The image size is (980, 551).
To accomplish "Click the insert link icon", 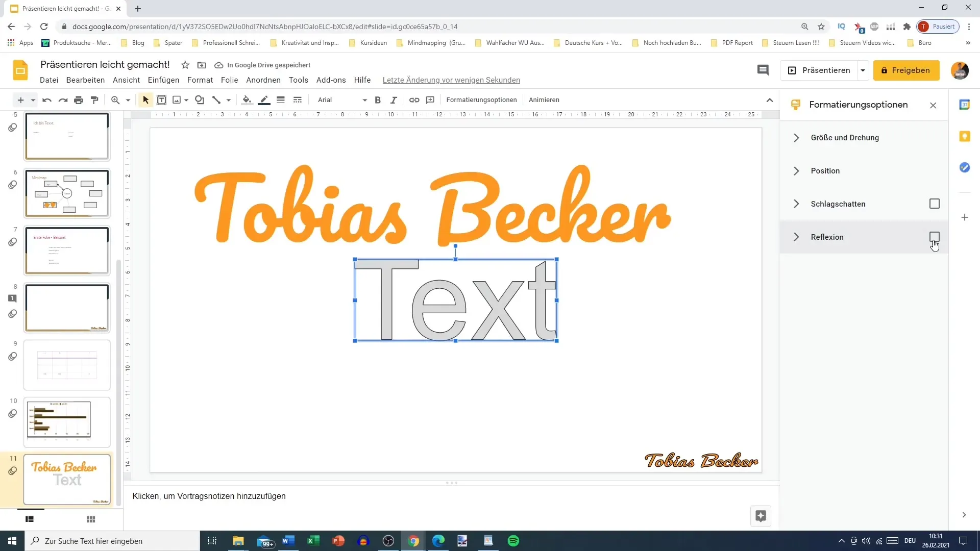I will 414,100.
